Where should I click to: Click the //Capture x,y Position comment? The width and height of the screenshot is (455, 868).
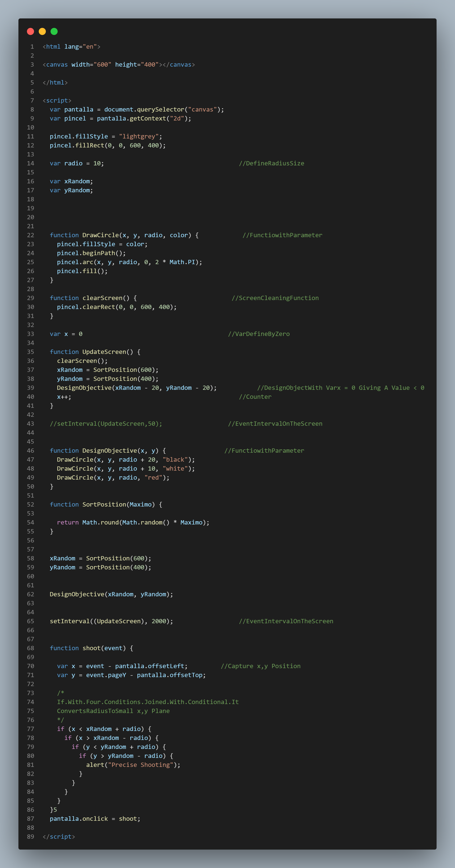coord(261,666)
